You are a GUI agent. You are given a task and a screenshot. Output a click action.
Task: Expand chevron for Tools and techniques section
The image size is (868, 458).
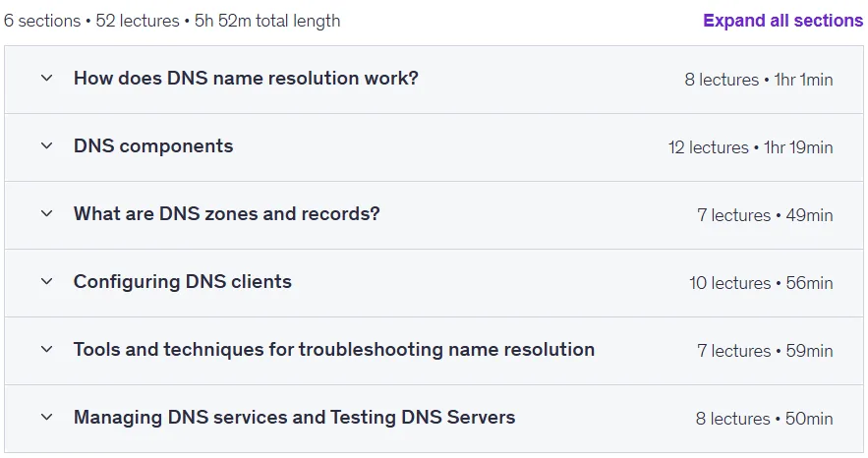click(47, 350)
